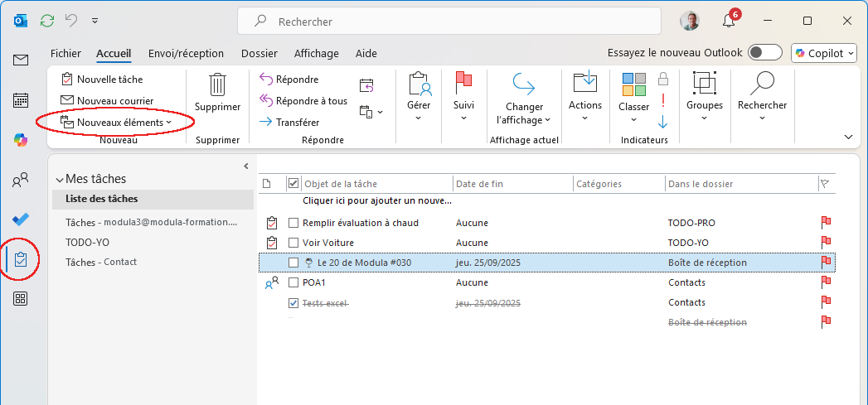Collapse the Mes tâches folder group
This screenshot has height=405, width=868.
(x=59, y=180)
